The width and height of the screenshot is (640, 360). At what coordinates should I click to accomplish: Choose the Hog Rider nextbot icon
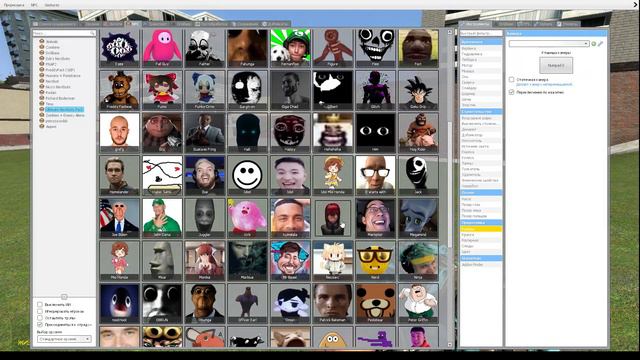tap(418, 133)
